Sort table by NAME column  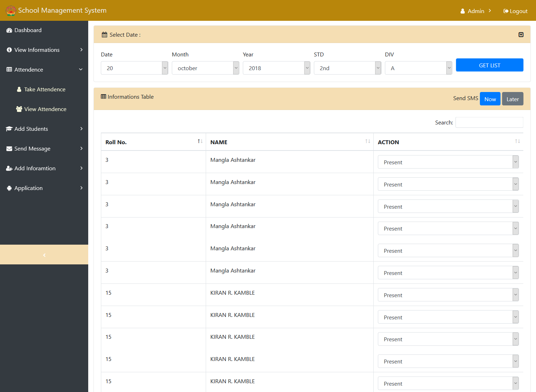[x=290, y=142]
